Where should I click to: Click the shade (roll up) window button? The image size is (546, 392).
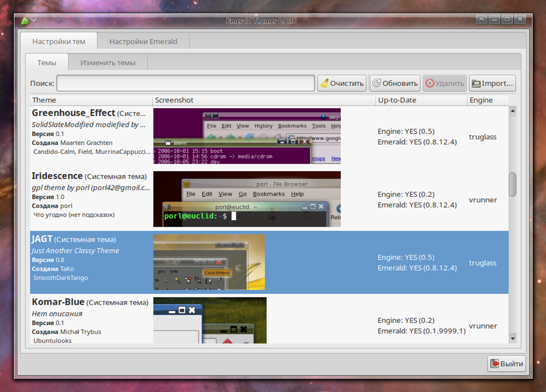481,19
